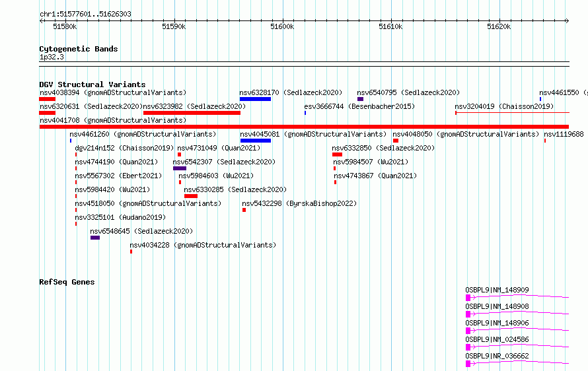Click nsv4731049 Quan2021 label

coord(219,148)
